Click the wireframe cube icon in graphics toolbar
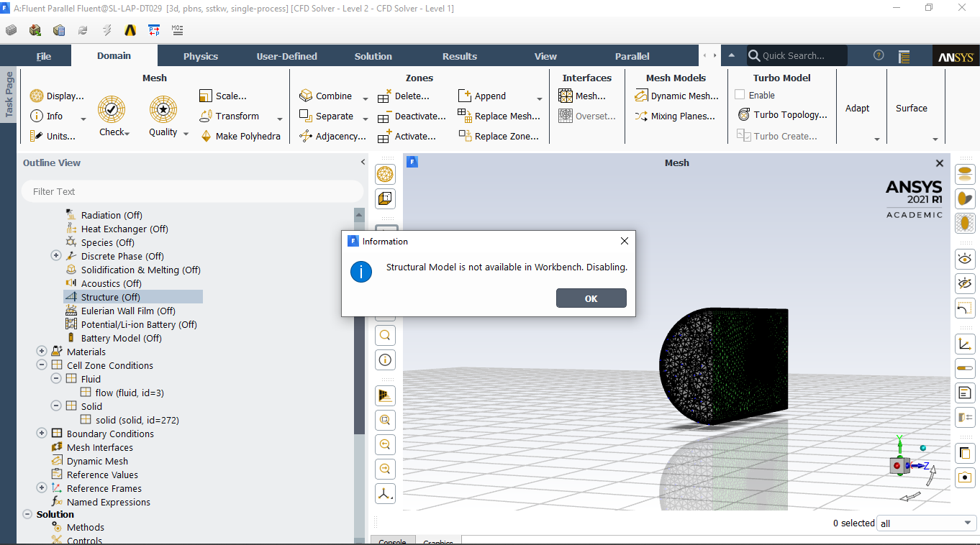The image size is (980, 545). pos(386,198)
